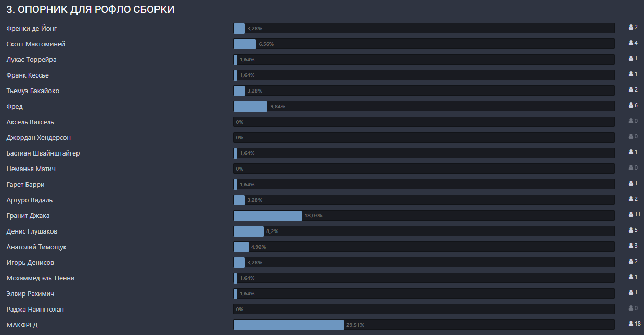644x335 pixels.
Task: Choose the Тьемуэ Бакайоко option
Action: (x=33, y=91)
